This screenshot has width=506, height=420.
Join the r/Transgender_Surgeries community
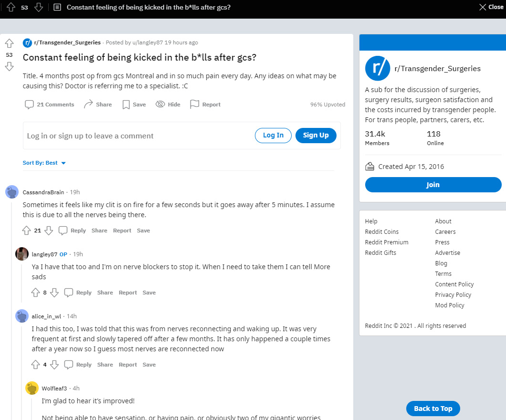pyautogui.click(x=433, y=185)
